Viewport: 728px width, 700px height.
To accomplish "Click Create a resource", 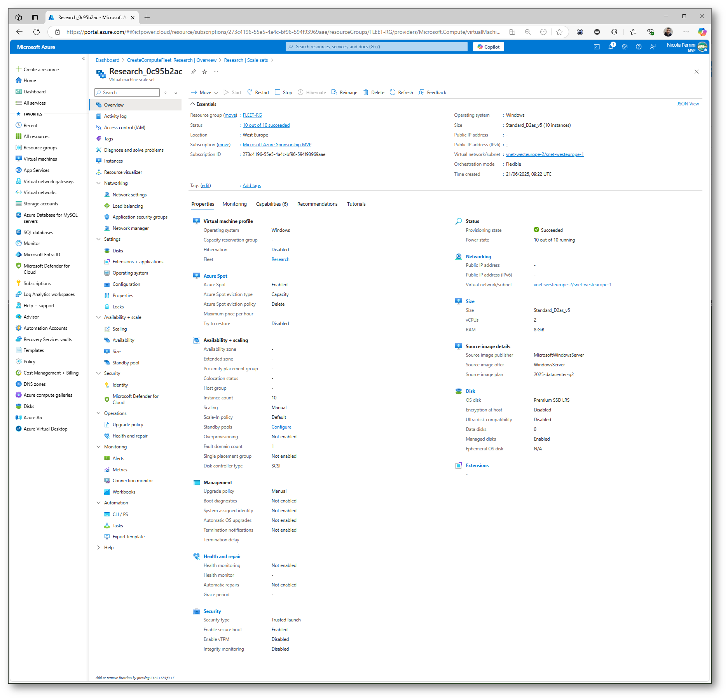I will (x=37, y=70).
